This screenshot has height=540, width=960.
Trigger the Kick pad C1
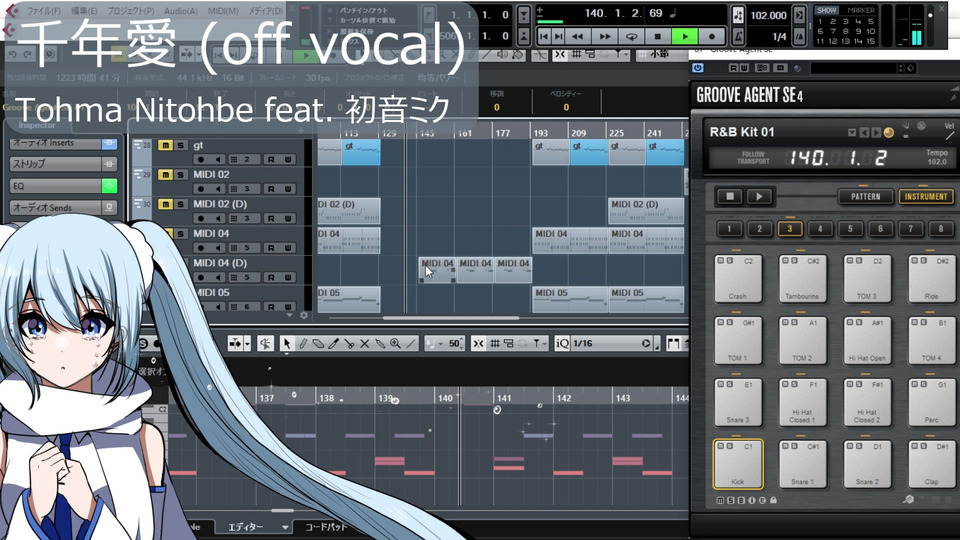tap(738, 464)
